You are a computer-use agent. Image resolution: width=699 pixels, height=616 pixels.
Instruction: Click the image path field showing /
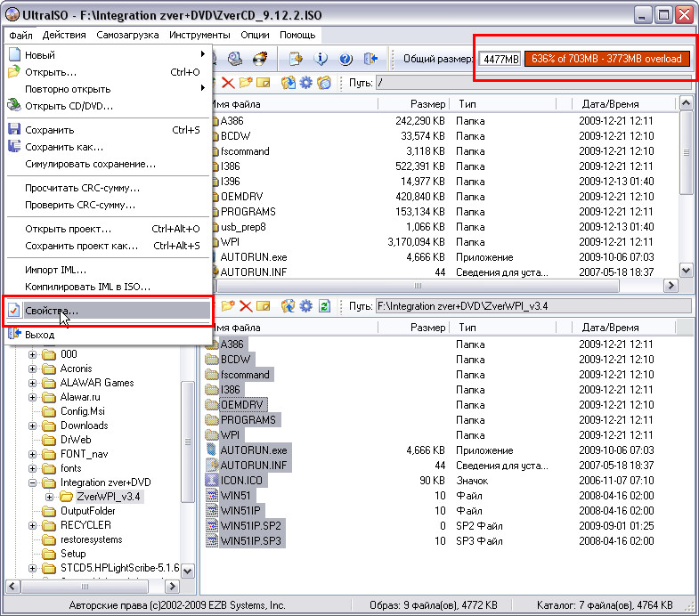(533, 83)
